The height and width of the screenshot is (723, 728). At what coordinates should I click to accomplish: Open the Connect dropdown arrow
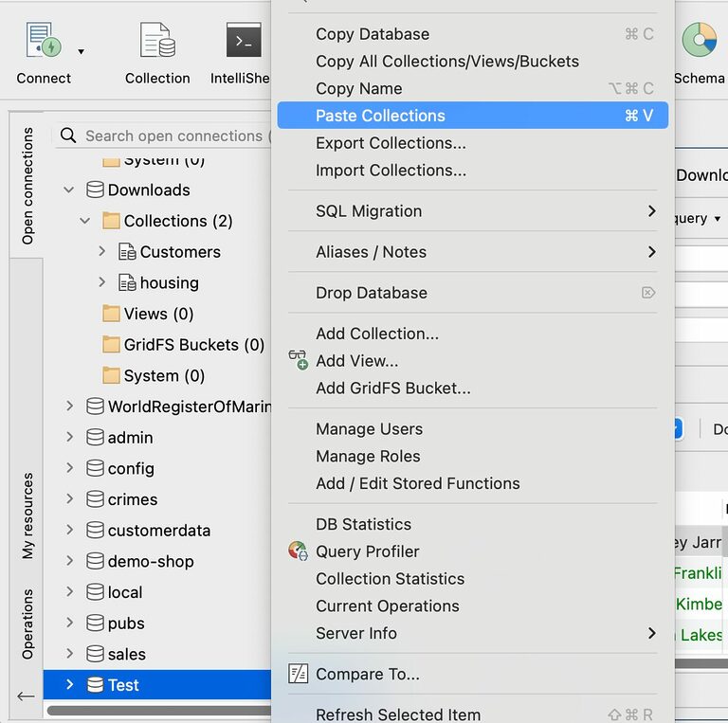81,52
